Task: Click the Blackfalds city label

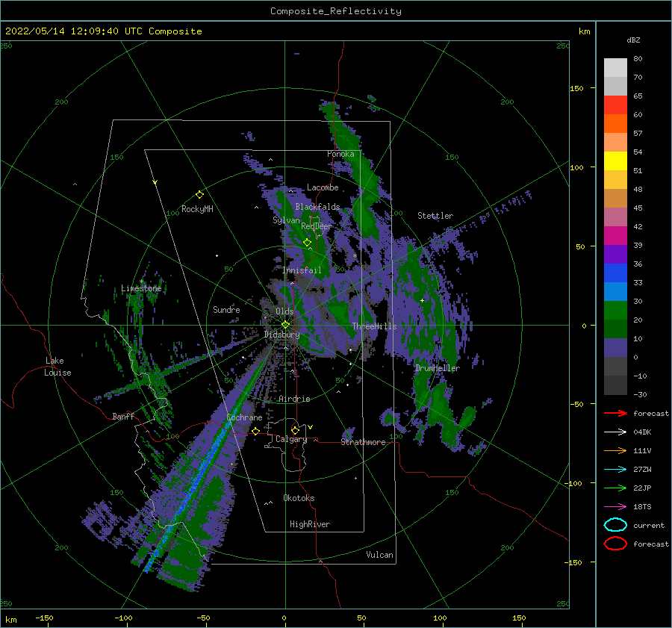Action: pyautogui.click(x=317, y=207)
